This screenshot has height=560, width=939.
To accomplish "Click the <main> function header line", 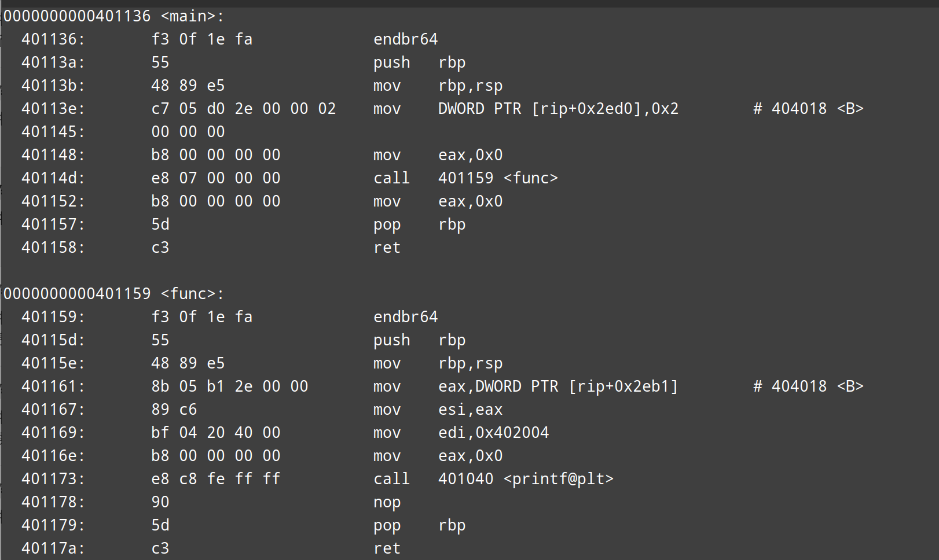I will 113,16.
